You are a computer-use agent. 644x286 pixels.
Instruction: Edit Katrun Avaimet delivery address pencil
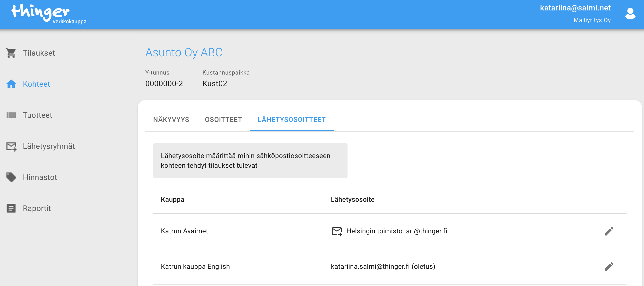click(x=609, y=231)
